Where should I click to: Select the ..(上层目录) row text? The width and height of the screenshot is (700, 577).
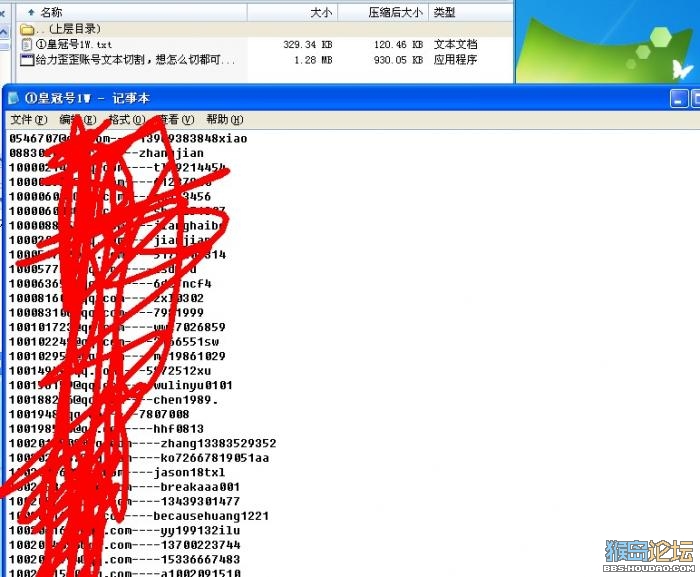69,29
